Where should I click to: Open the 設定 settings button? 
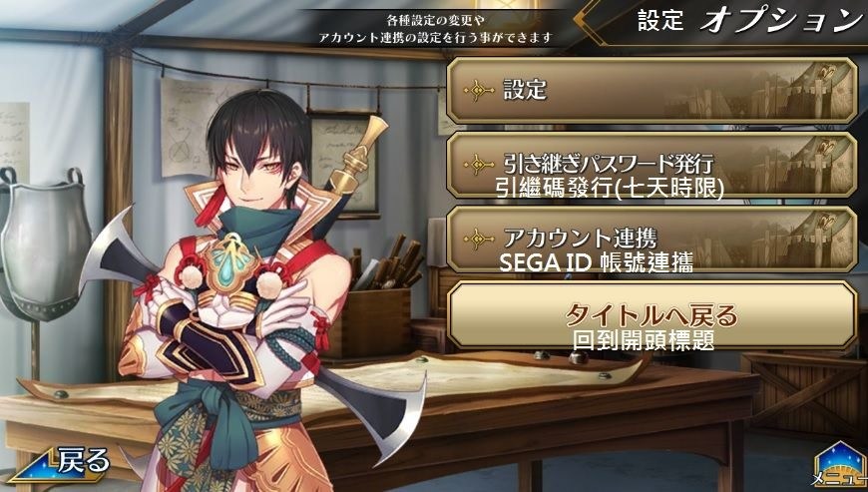point(652,90)
